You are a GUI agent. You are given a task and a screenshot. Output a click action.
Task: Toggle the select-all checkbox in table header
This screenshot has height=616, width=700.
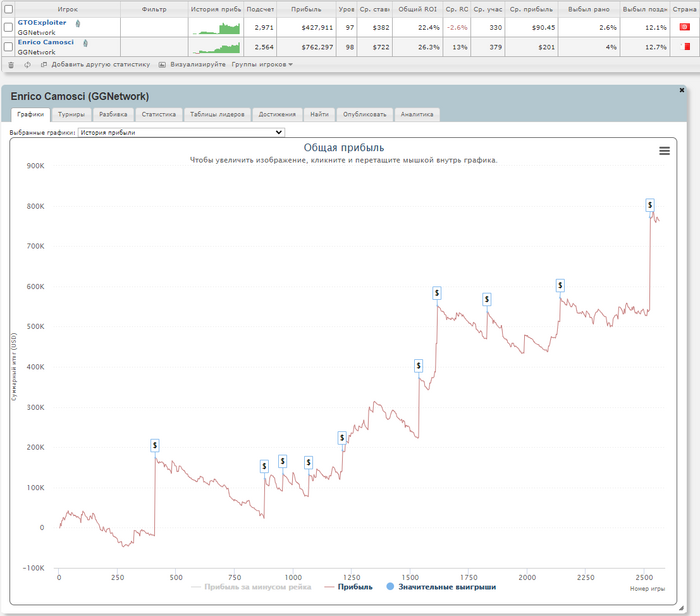click(x=8, y=9)
